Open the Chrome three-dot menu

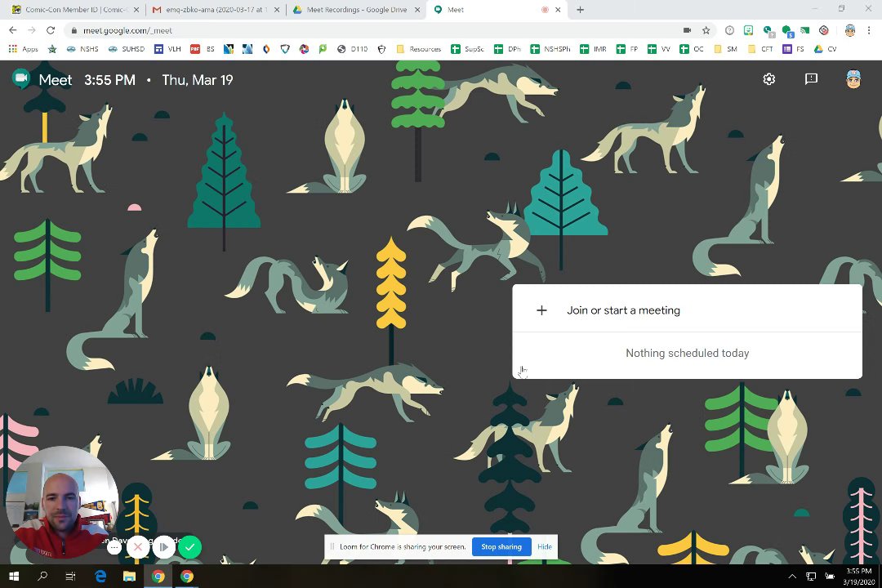pos(869,30)
